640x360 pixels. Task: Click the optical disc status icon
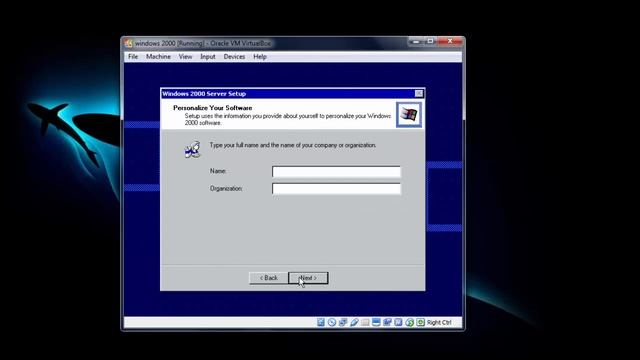pos(332,322)
